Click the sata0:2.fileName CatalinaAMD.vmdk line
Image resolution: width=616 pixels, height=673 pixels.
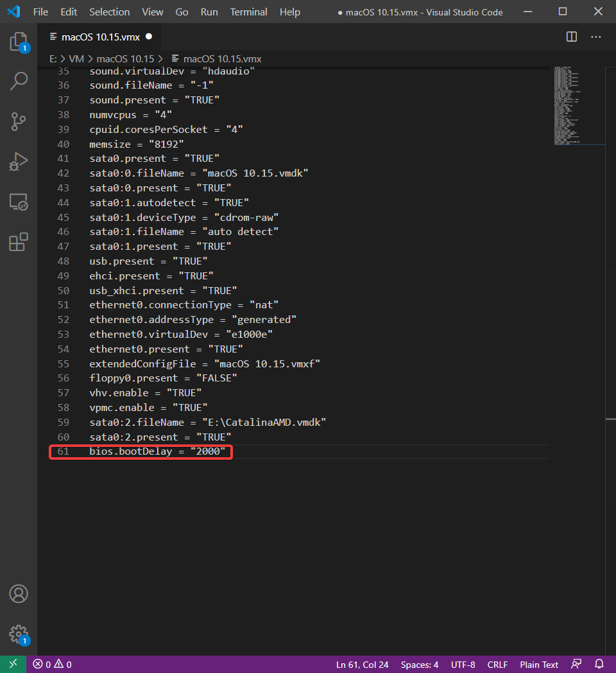point(208,422)
